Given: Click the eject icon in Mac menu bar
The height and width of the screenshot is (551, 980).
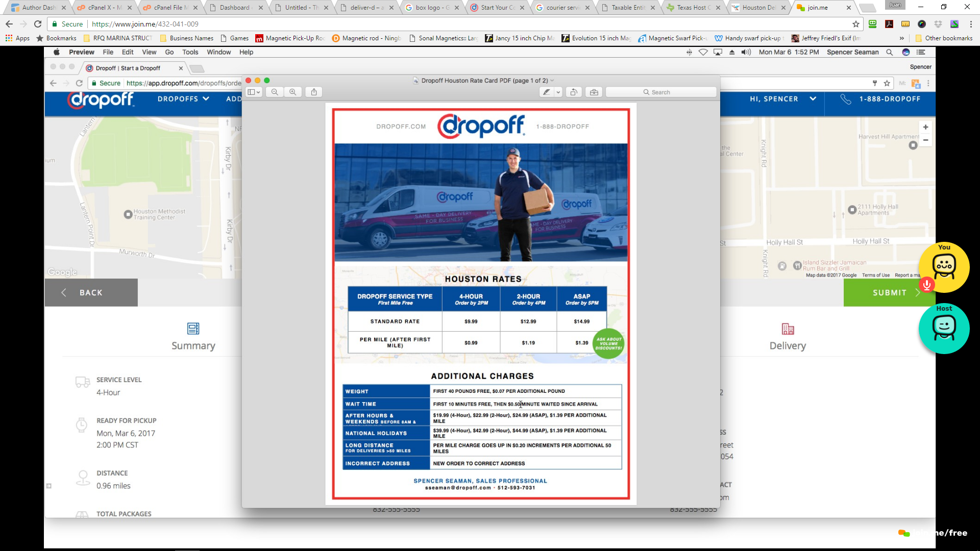Looking at the screenshot, I should (x=732, y=52).
